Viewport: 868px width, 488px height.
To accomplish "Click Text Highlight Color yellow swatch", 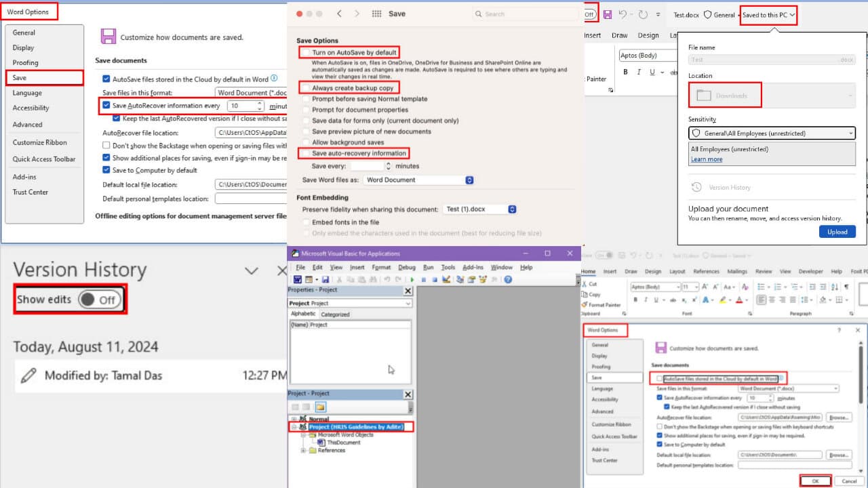I will (723, 300).
